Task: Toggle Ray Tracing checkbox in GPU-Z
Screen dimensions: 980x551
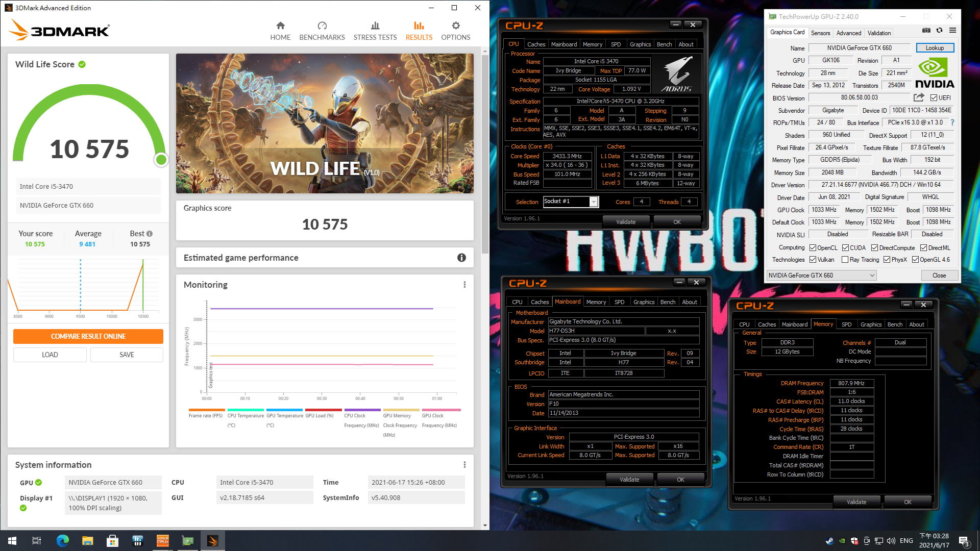Action: pos(845,260)
